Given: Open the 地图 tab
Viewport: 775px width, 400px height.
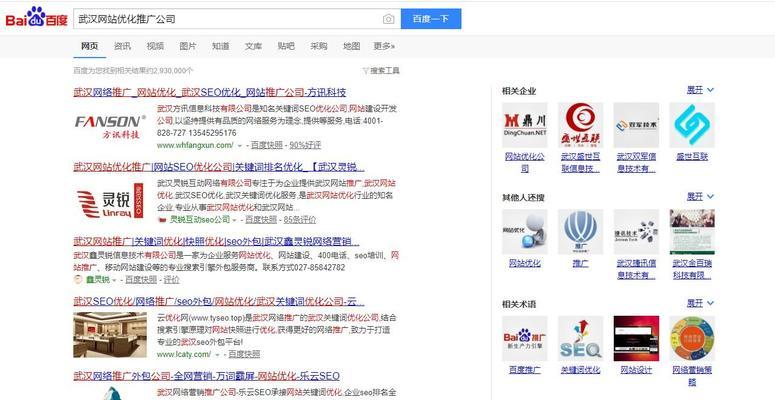Looking at the screenshot, I should 351,46.
